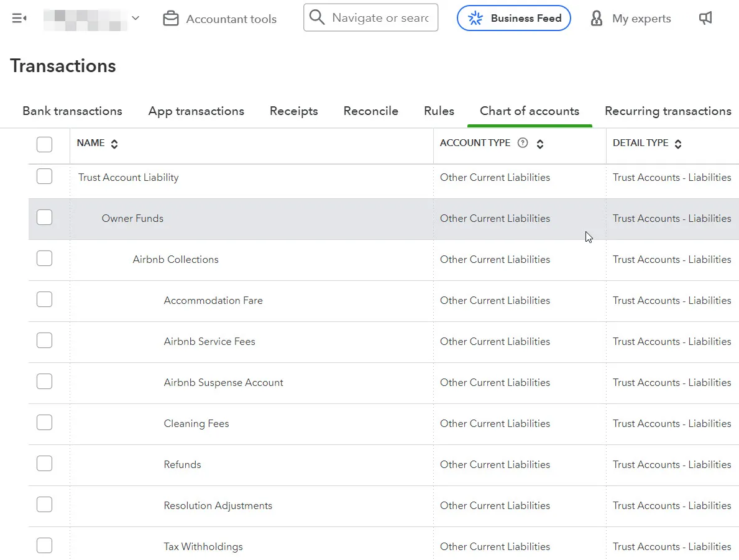Click the search magnifying glass icon

point(317,17)
